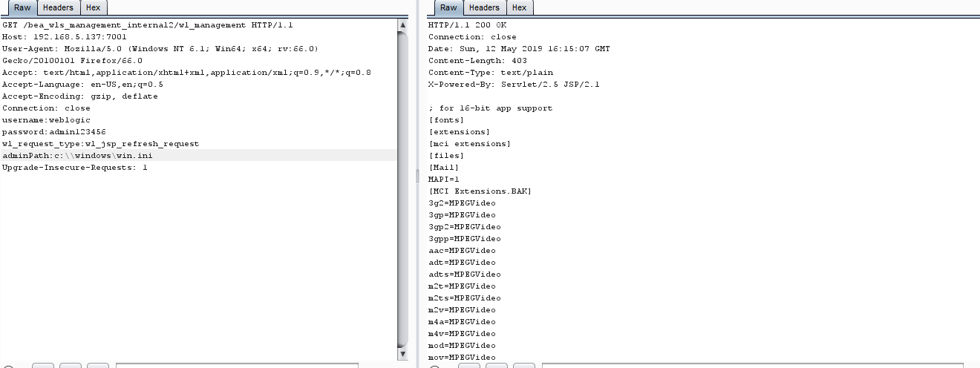
Task: Click the m4v=MPEGVideo line
Action: [x=462, y=333]
